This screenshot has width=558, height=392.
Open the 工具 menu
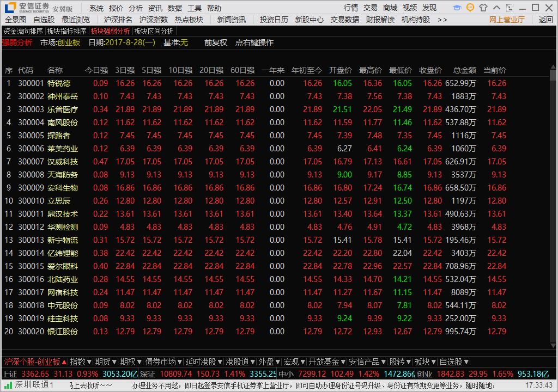(194, 8)
